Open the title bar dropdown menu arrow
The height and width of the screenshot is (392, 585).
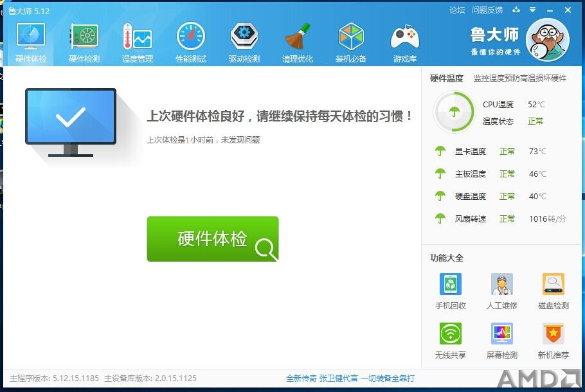pyautogui.click(x=533, y=10)
